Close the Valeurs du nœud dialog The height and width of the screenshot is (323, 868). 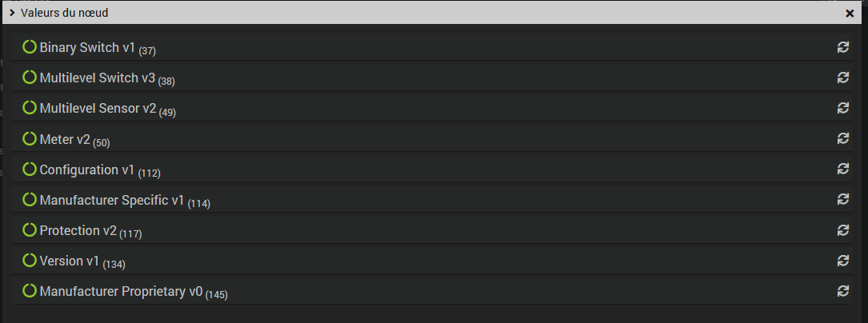[x=850, y=13]
